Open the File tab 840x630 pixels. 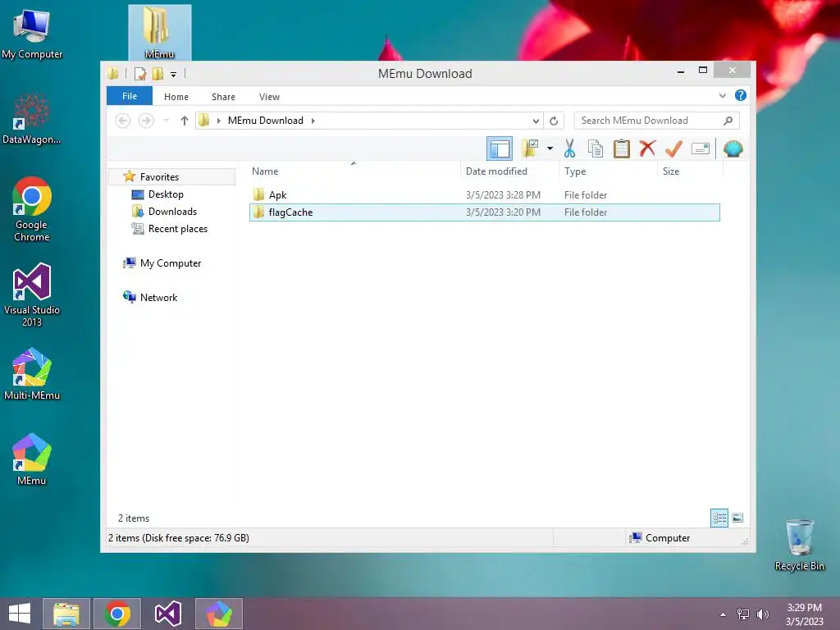click(x=130, y=96)
